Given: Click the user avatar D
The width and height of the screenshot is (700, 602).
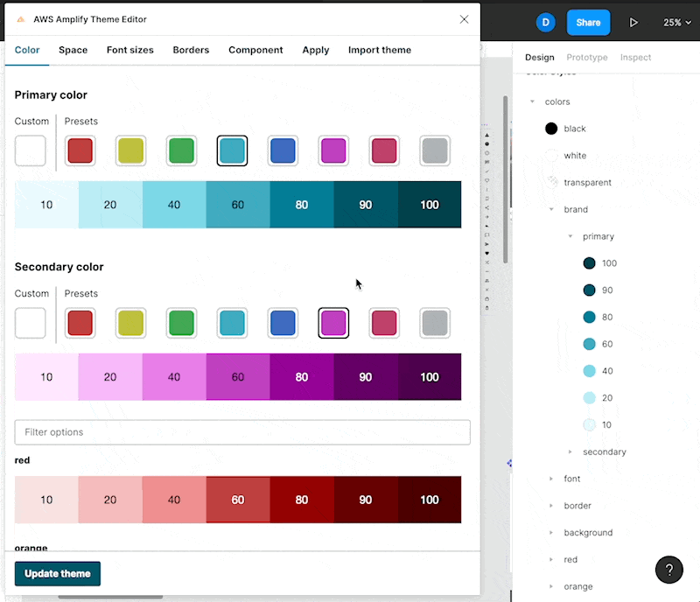Looking at the screenshot, I should (x=545, y=23).
